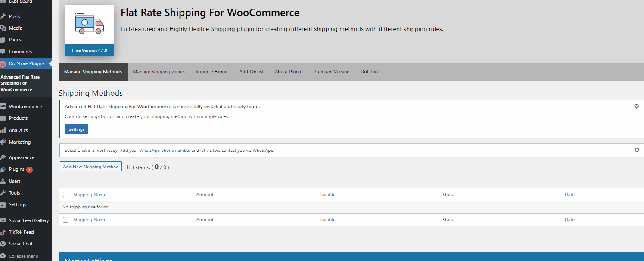The width and height of the screenshot is (644, 261).
Task: Click the Posts pin icon in sidebar
Action: pos(3,16)
